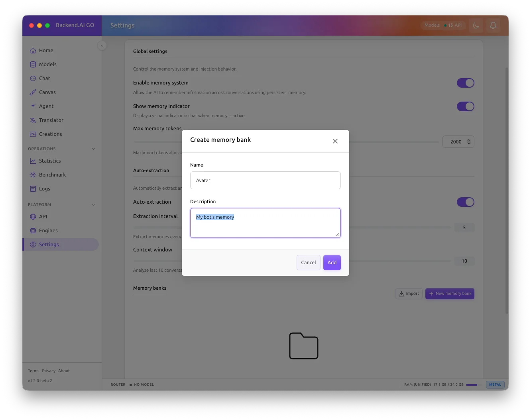The width and height of the screenshot is (531, 420).
Task: Disable the Enable memory system toggle
Action: coord(465,83)
